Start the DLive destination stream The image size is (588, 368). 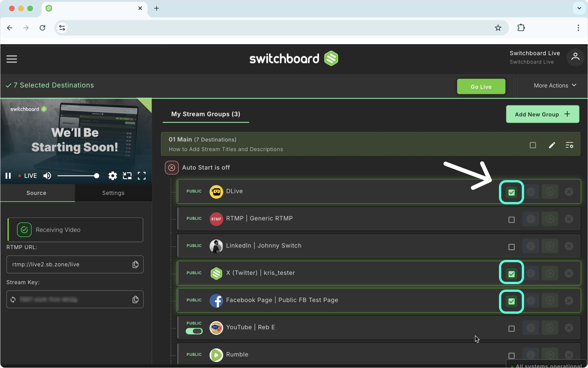550,192
